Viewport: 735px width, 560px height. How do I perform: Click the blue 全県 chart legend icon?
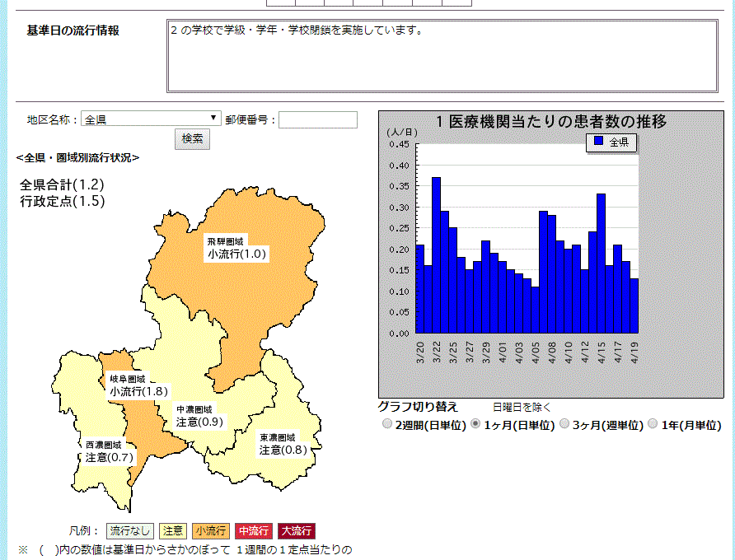pyautogui.click(x=599, y=142)
